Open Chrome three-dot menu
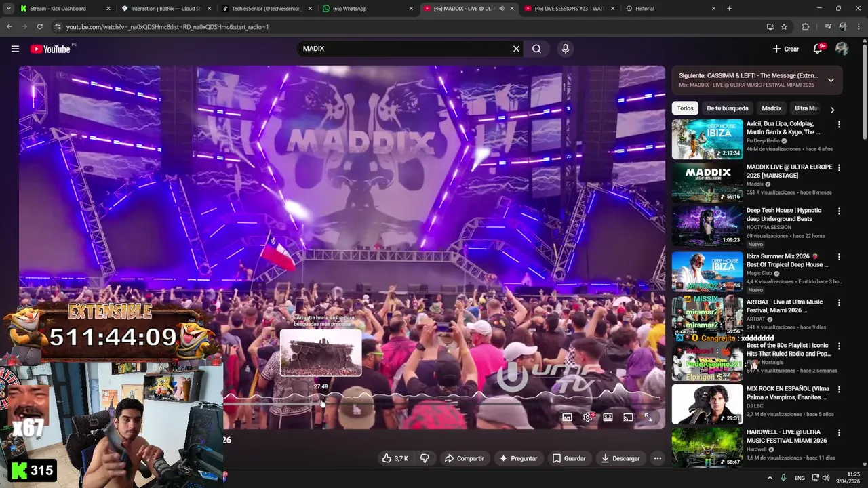This screenshot has width=868, height=488. [859, 26]
